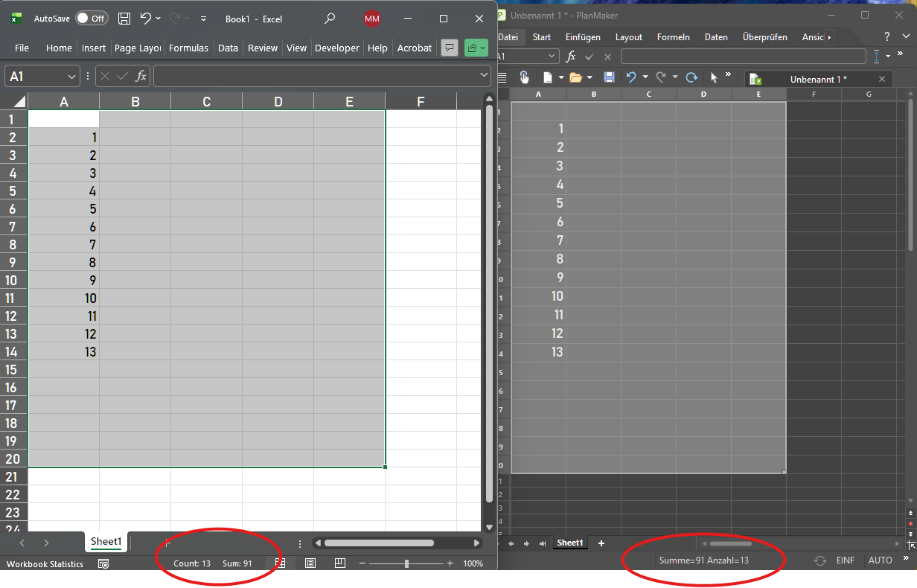Switch to the Formulas tab in Excel

point(188,48)
